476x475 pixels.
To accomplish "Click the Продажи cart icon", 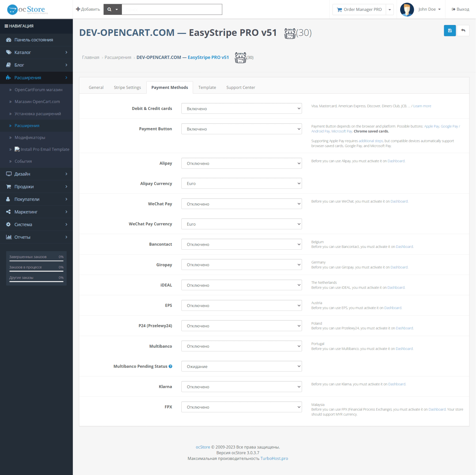I will 9,187.
